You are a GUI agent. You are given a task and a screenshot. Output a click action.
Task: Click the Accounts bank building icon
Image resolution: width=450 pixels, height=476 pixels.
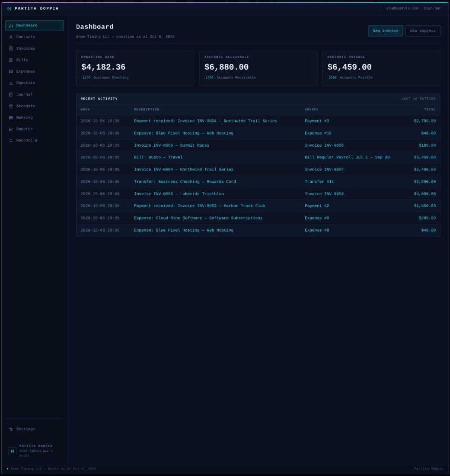pyautogui.click(x=11, y=106)
